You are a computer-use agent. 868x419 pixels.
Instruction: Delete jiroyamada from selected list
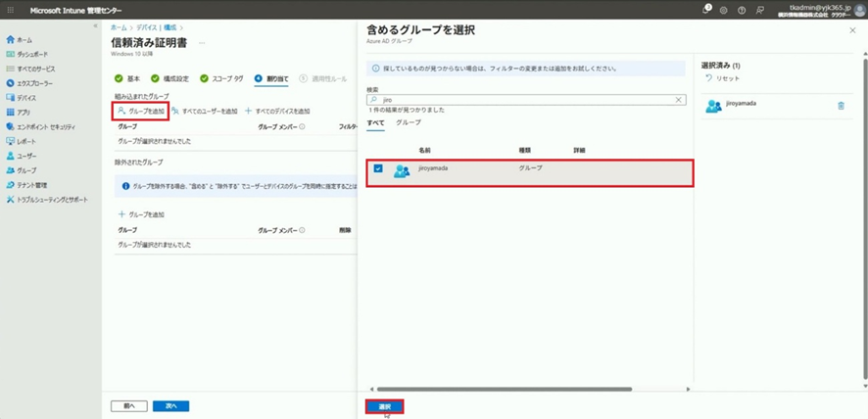click(841, 106)
